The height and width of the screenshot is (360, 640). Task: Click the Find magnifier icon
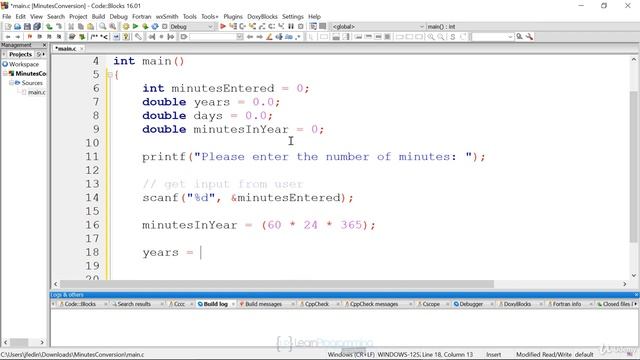point(102,27)
